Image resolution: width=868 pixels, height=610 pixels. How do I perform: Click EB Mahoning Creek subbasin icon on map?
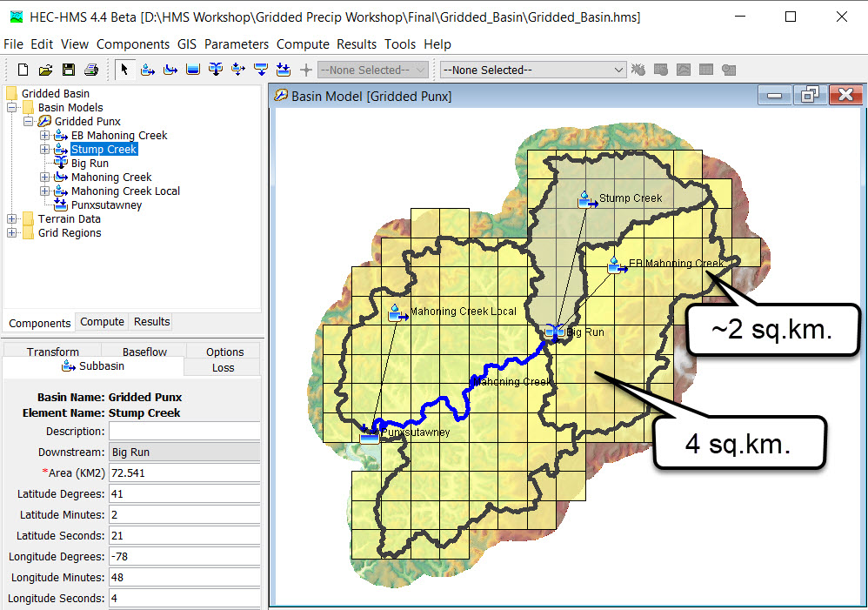click(616, 266)
